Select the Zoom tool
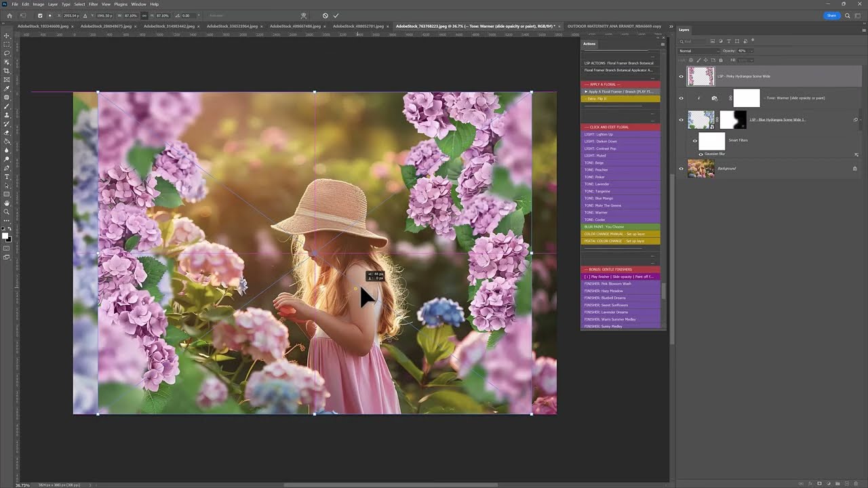868x488 pixels. click(7, 212)
